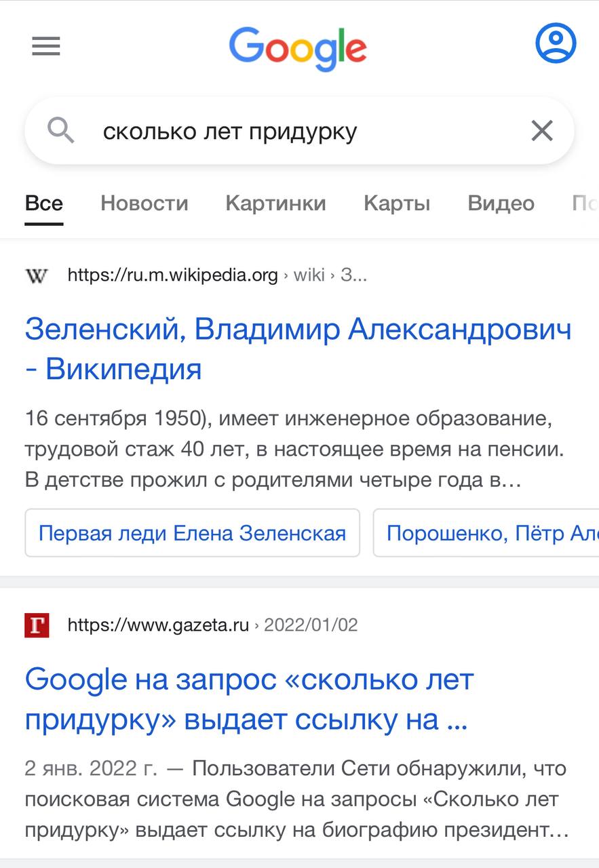Open the account profile icon
The image size is (599, 868).
coord(556,43)
